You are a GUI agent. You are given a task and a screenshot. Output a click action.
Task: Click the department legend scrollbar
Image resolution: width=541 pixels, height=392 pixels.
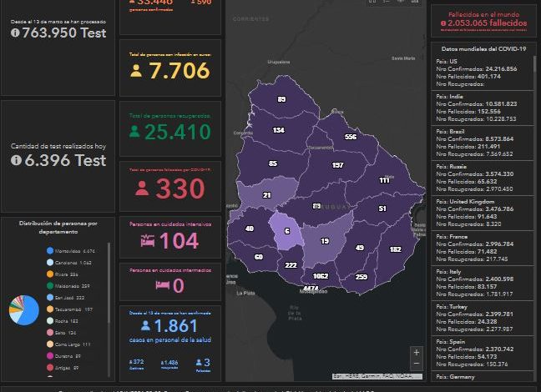(x=109, y=284)
